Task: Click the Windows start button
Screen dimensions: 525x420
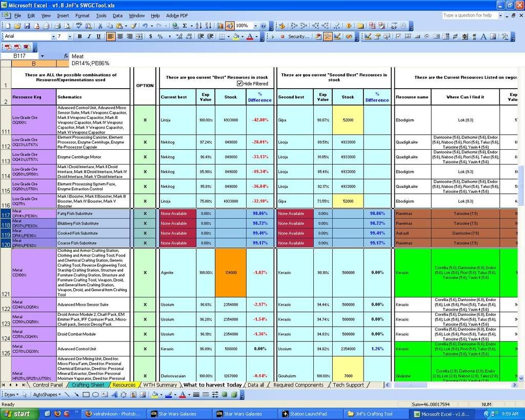Action: [19, 414]
